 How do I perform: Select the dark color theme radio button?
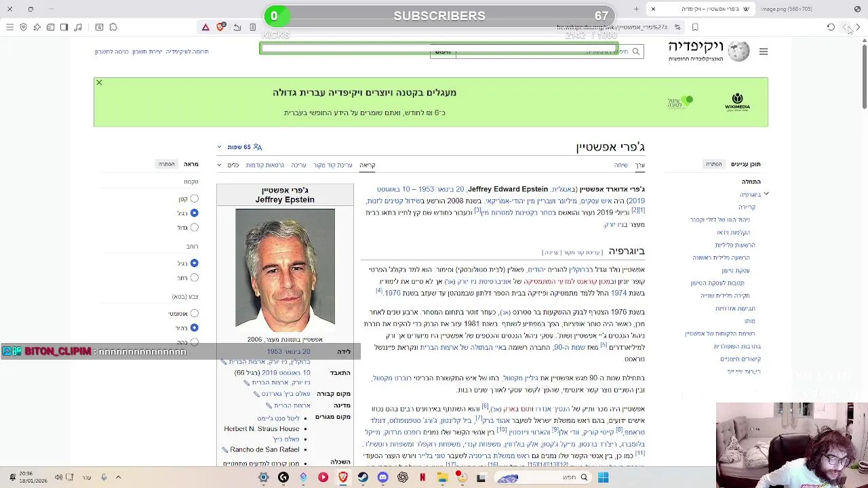tap(194, 342)
